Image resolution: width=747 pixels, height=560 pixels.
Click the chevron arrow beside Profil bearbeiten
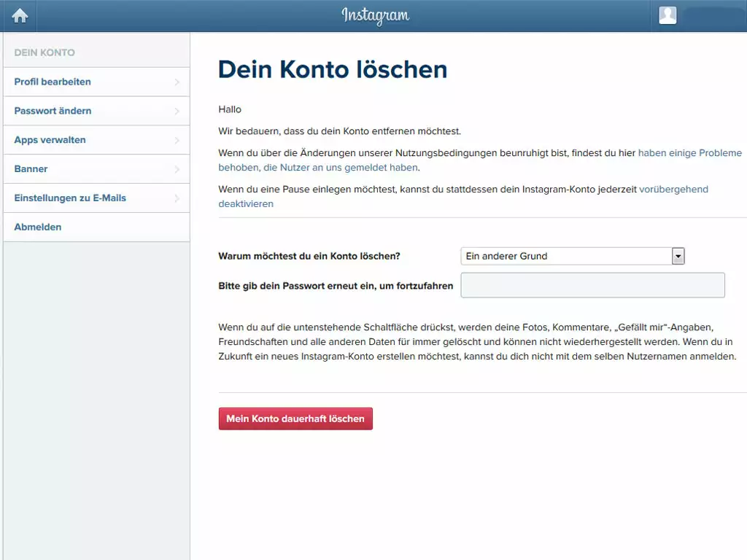click(x=177, y=82)
